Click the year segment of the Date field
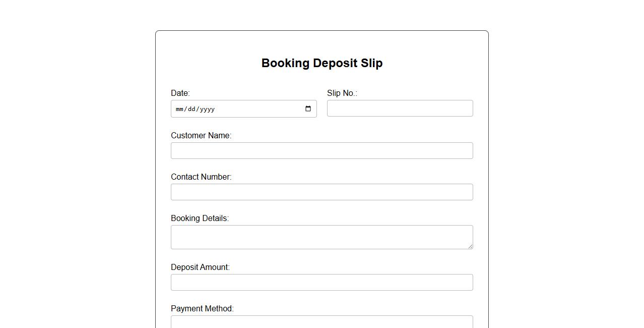Viewport: 644px width, 328px height. click(x=207, y=109)
